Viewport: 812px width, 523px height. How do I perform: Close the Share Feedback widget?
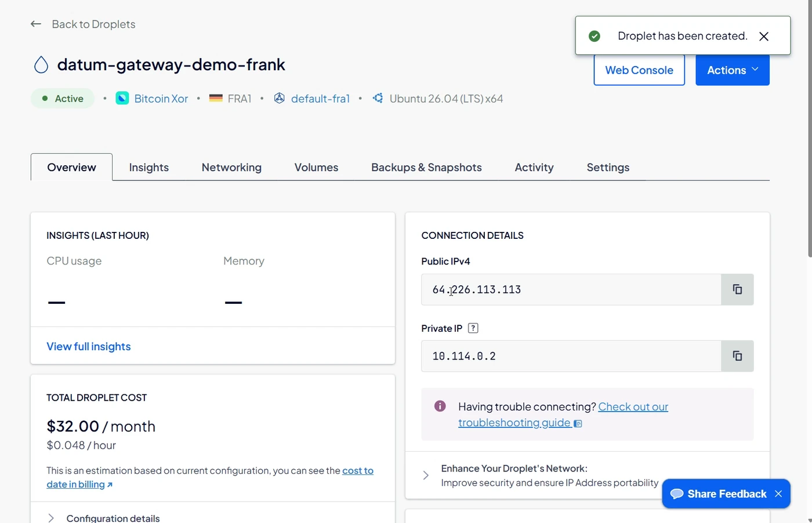(778, 494)
